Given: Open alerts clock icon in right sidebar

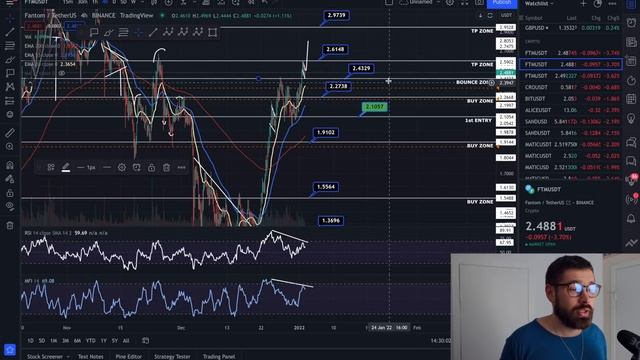Looking at the screenshot, I should pos(631,22).
